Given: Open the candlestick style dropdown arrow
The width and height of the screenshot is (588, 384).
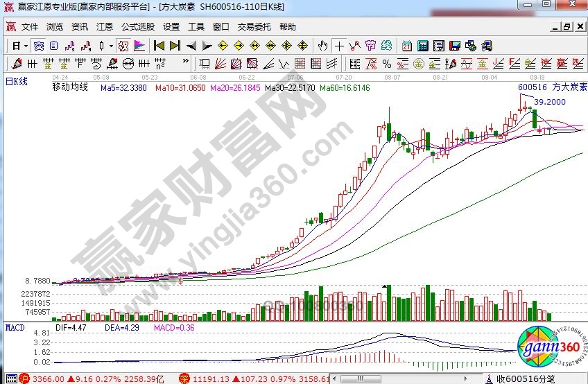Looking at the screenshot, I should coord(112,46).
